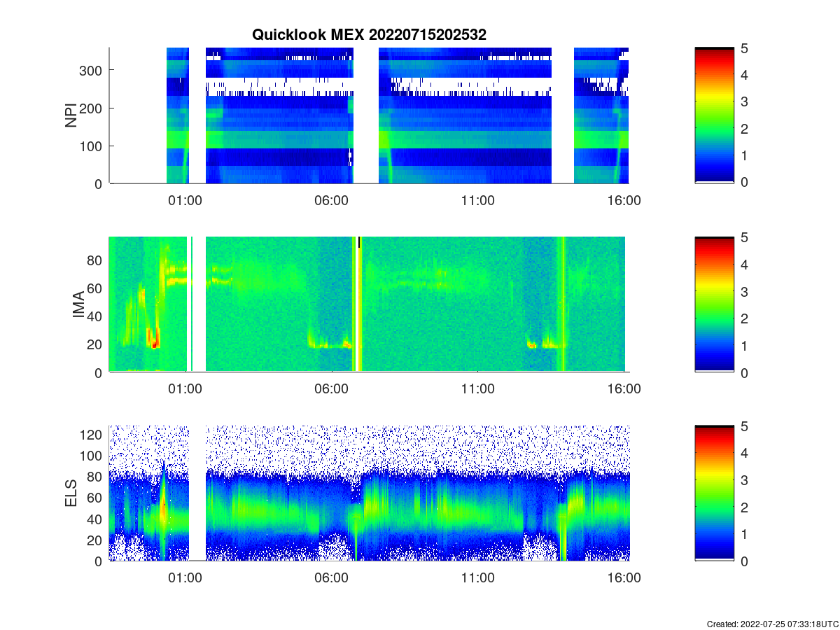This screenshot has height=630, width=840.
Task: Choose the 06:00 time tick of ELS plot
Action: [332, 578]
